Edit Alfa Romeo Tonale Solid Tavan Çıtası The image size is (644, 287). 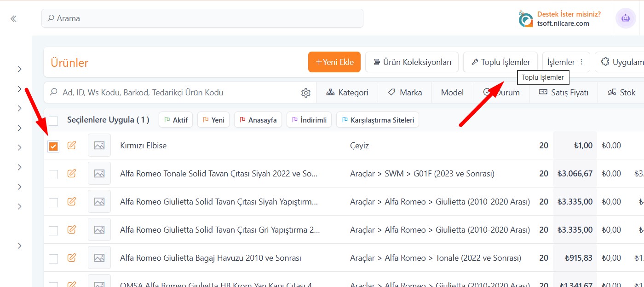point(71,174)
